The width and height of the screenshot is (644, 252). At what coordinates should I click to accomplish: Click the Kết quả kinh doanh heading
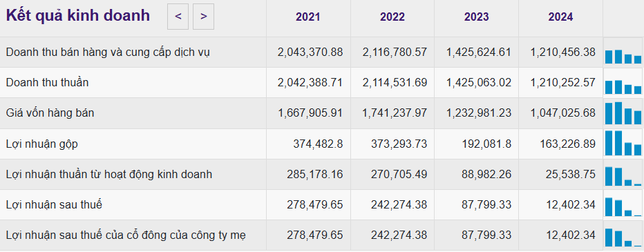tap(78, 16)
